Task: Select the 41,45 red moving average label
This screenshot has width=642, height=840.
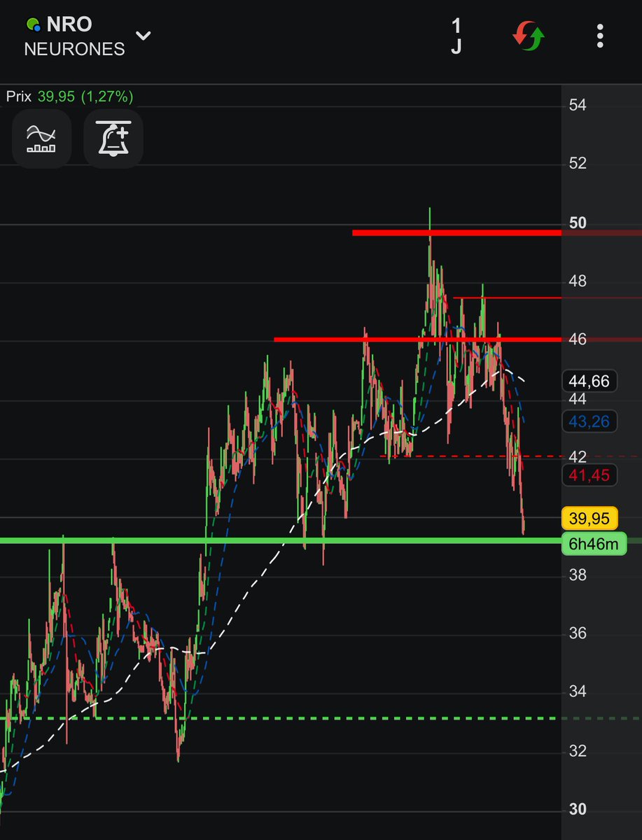Action: [x=589, y=476]
